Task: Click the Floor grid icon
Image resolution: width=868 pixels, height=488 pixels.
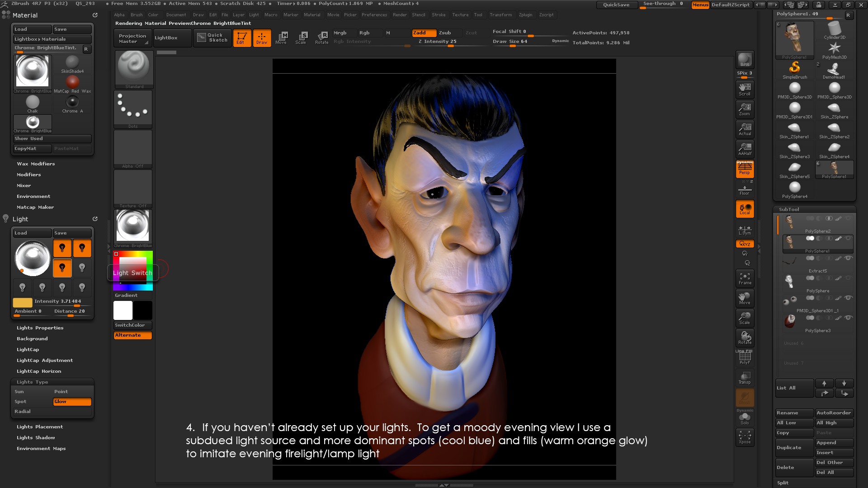Action: (745, 189)
